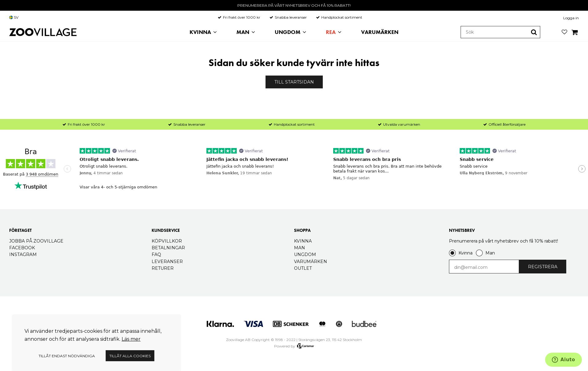Open the wishlist heart icon
588x371 pixels.
(x=564, y=32)
